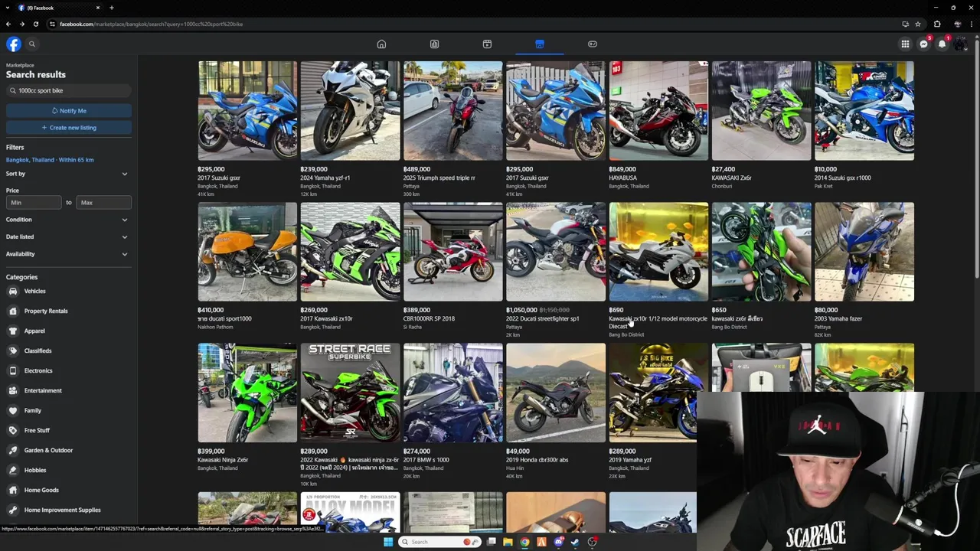Viewport: 980px width, 551px height.
Task: Click the 2019 Yamaha yzf listing title
Action: pos(630,460)
